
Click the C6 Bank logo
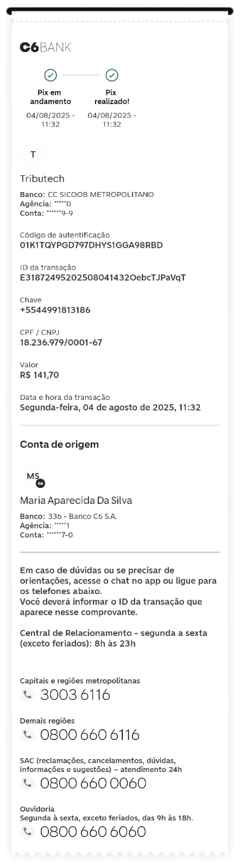click(x=46, y=47)
